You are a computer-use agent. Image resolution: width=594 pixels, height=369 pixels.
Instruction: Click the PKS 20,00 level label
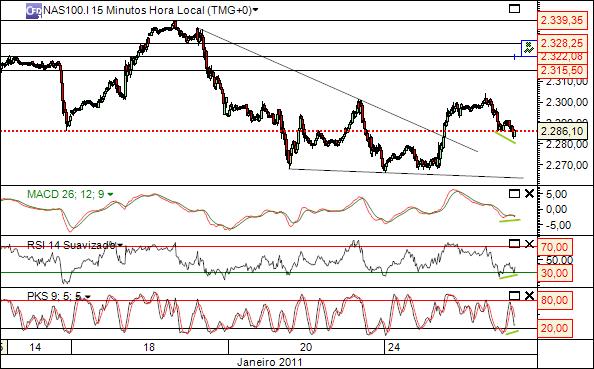(x=555, y=328)
